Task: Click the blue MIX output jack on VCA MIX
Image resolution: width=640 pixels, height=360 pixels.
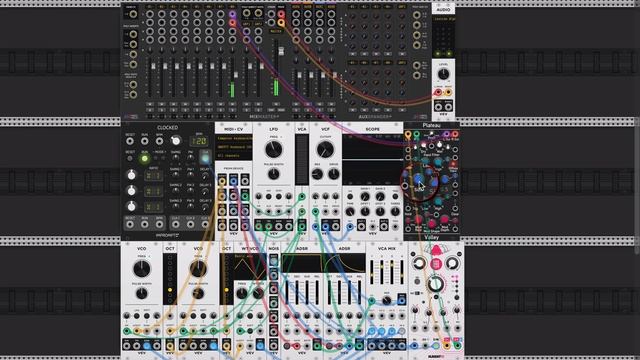Action: pos(402,301)
